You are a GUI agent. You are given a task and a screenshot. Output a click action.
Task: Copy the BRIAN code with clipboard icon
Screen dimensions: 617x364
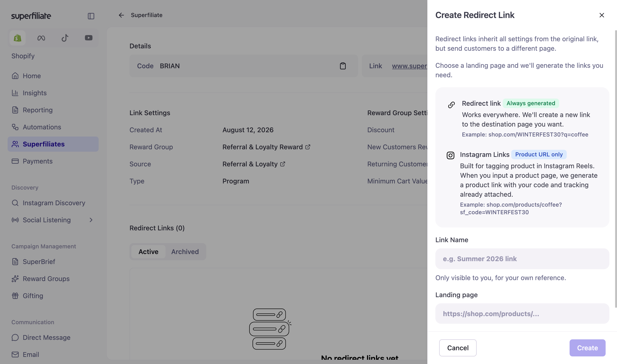point(343,66)
